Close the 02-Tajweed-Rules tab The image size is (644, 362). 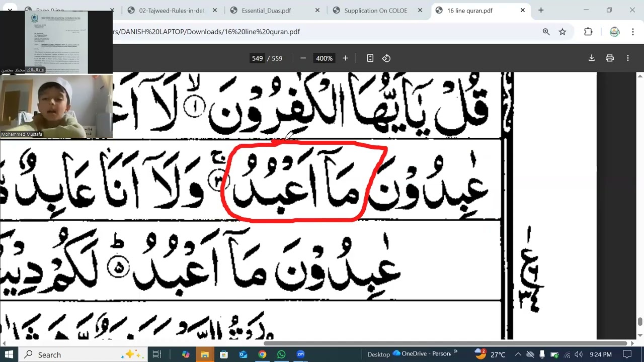click(x=215, y=11)
